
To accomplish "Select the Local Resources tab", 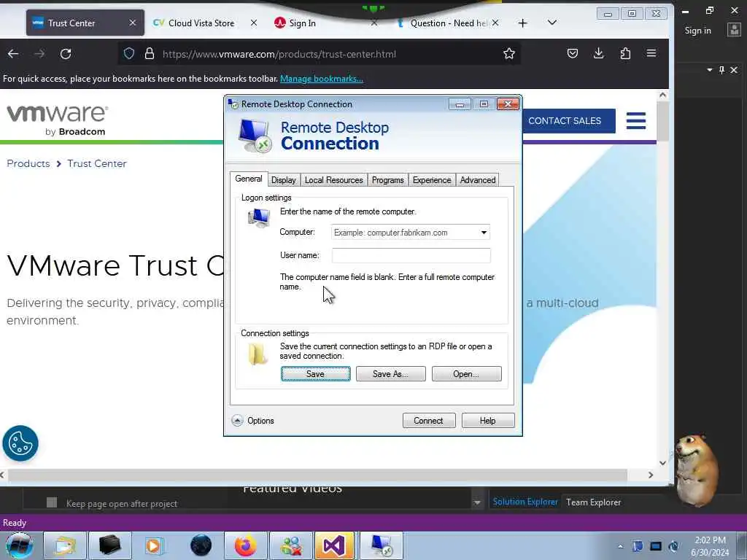I will click(333, 180).
